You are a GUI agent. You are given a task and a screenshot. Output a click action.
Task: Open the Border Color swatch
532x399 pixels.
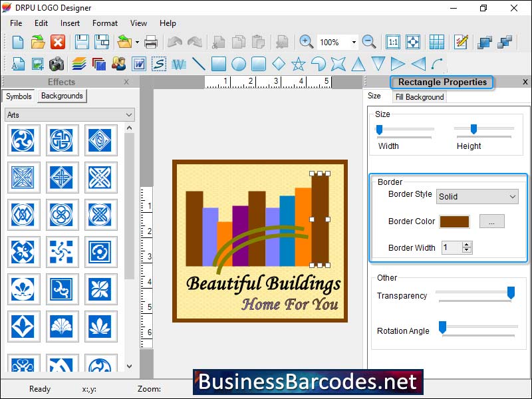pyautogui.click(x=455, y=221)
